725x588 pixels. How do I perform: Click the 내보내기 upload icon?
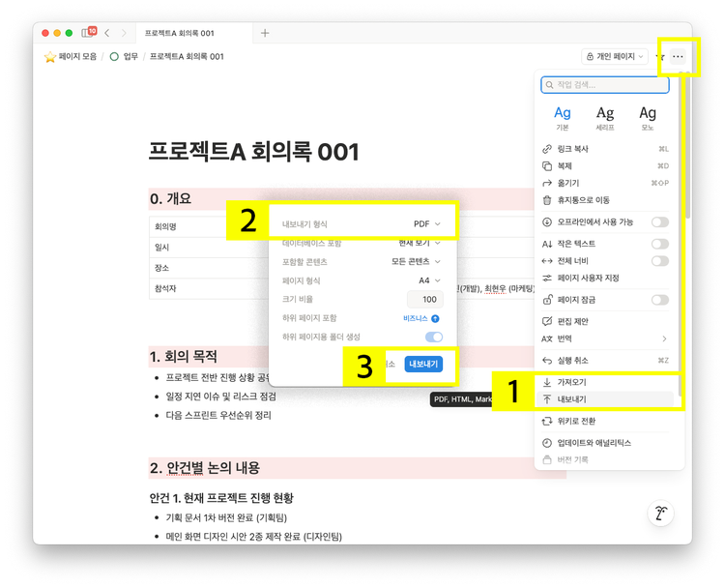(547, 399)
